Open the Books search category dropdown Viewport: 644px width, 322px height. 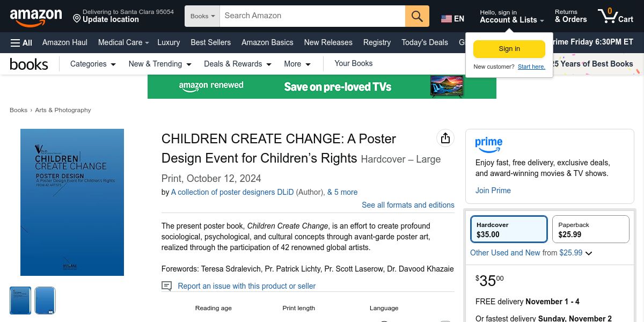pos(202,16)
